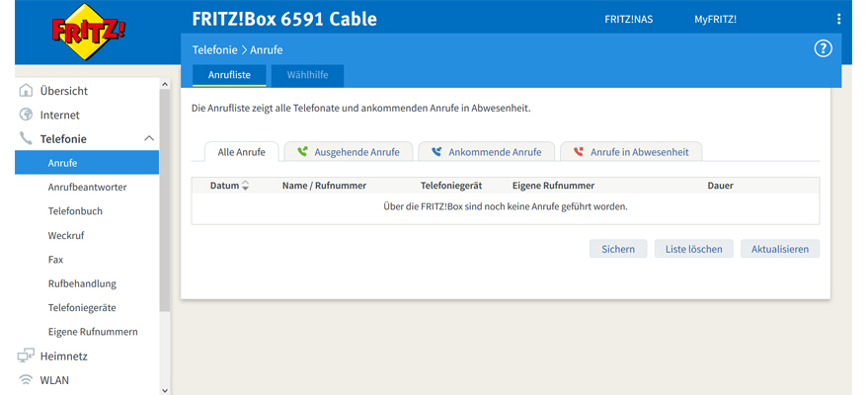Click the Heimnetz network icon
Image resolution: width=868 pixels, height=395 pixels.
click(x=27, y=355)
